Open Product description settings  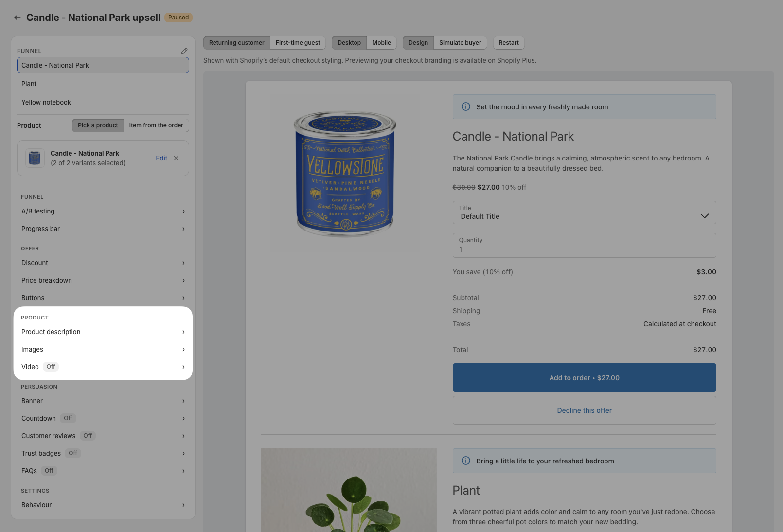point(103,332)
